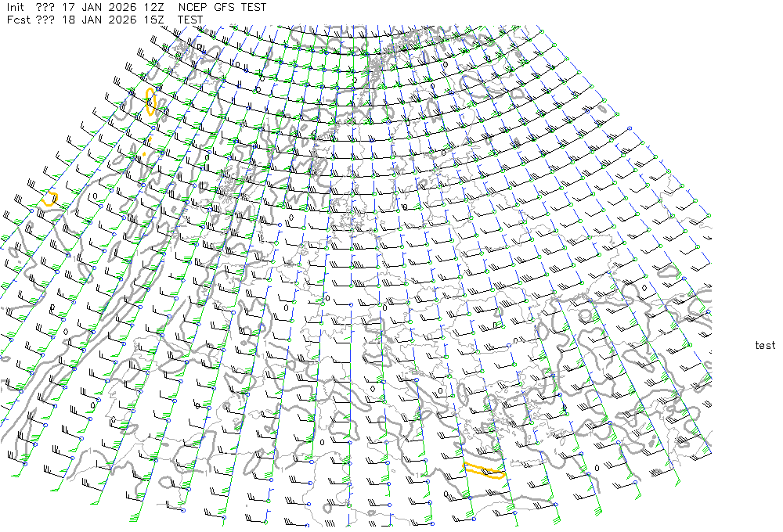Click the lowercase "test" label at right edge
Image resolution: width=783 pixels, height=532 pixels.
point(765,345)
